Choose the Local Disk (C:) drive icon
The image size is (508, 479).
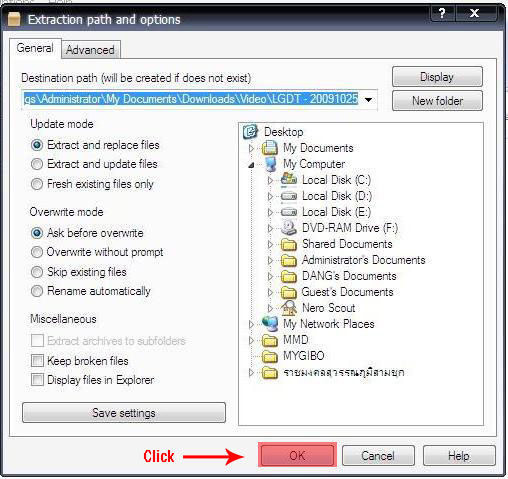coord(289,180)
